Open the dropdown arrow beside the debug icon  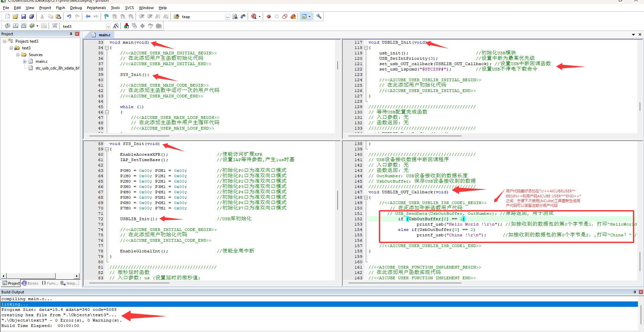click(x=259, y=16)
